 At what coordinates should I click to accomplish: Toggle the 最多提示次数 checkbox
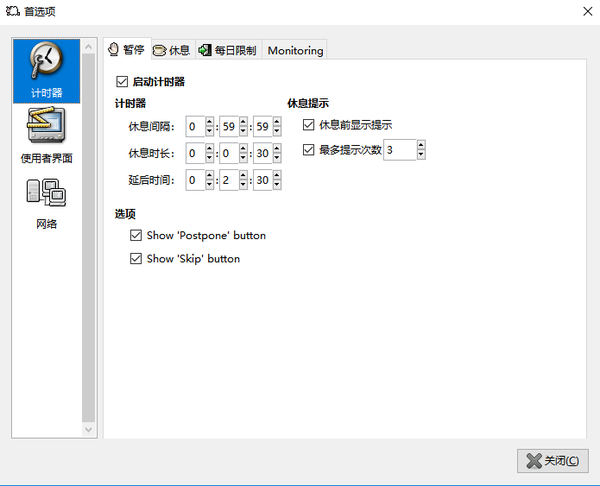point(308,150)
